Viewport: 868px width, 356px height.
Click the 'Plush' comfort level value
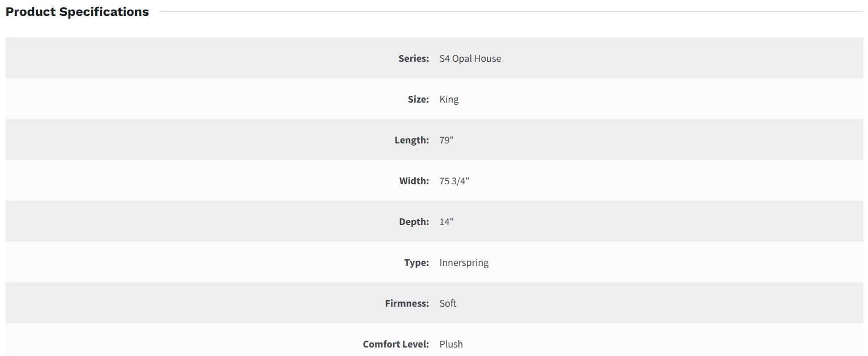click(x=451, y=344)
